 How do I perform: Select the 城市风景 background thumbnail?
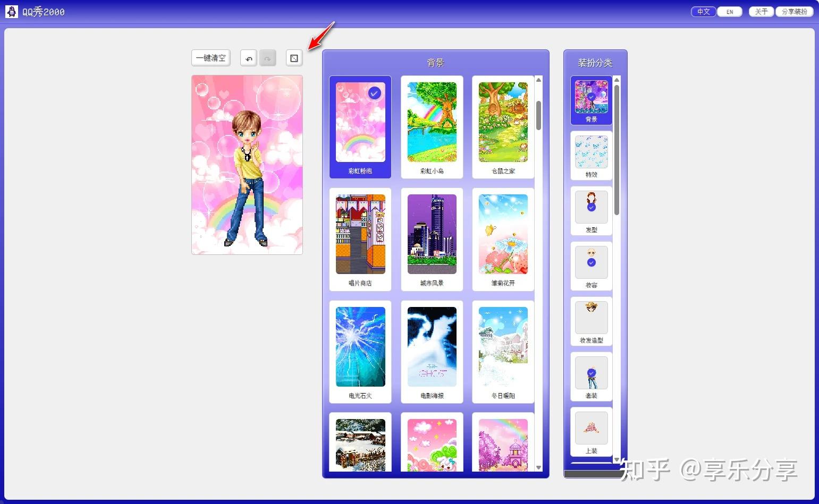(x=432, y=240)
